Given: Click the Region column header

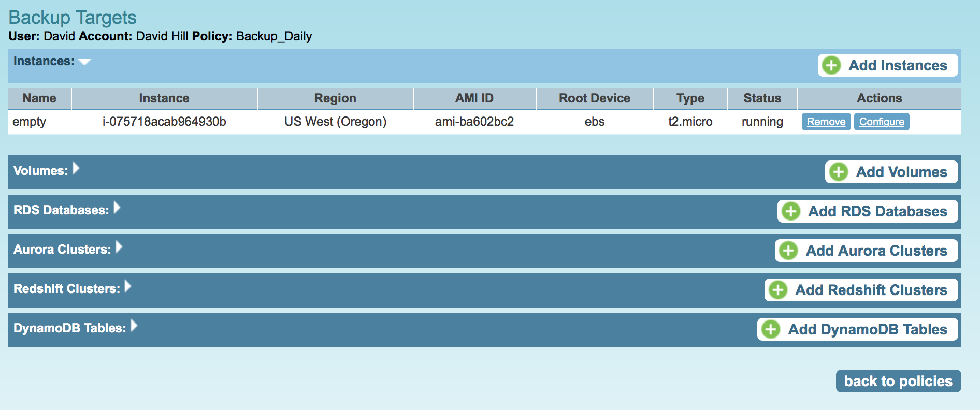Looking at the screenshot, I should (335, 98).
